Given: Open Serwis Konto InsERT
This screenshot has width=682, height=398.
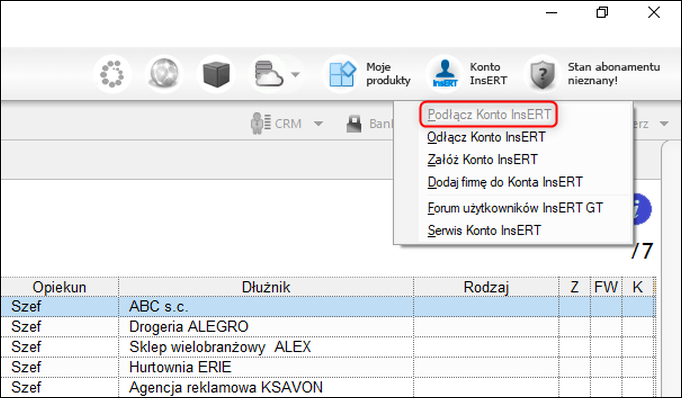Looking at the screenshot, I should (x=484, y=230).
